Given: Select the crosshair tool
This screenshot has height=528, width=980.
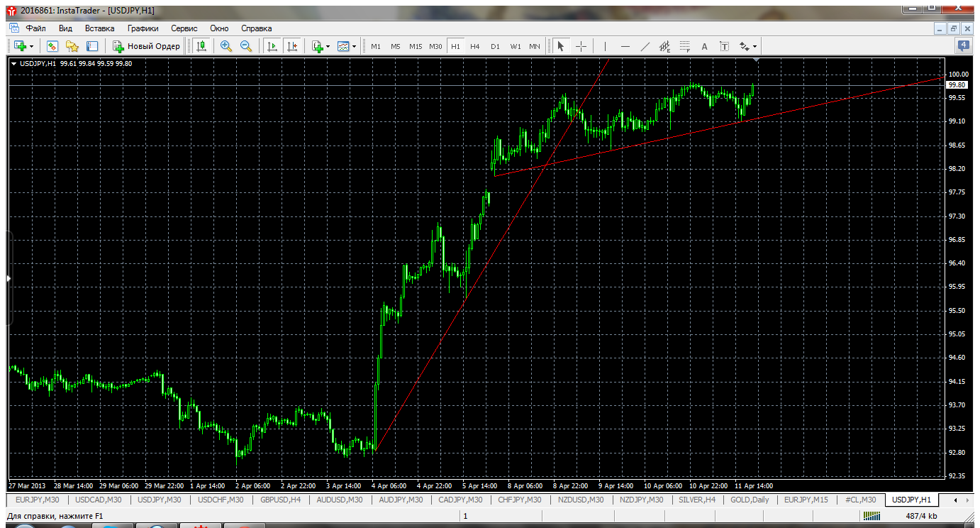Looking at the screenshot, I should click(581, 46).
